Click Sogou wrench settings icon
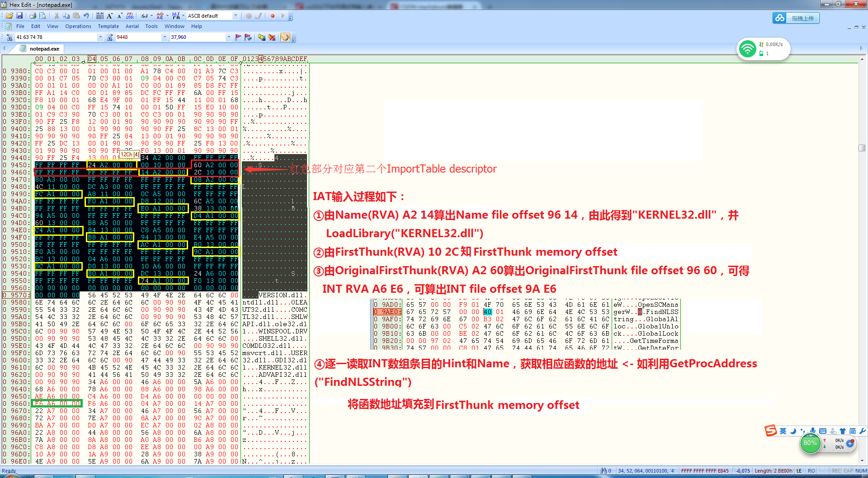This screenshot has height=478, width=868. (862, 431)
